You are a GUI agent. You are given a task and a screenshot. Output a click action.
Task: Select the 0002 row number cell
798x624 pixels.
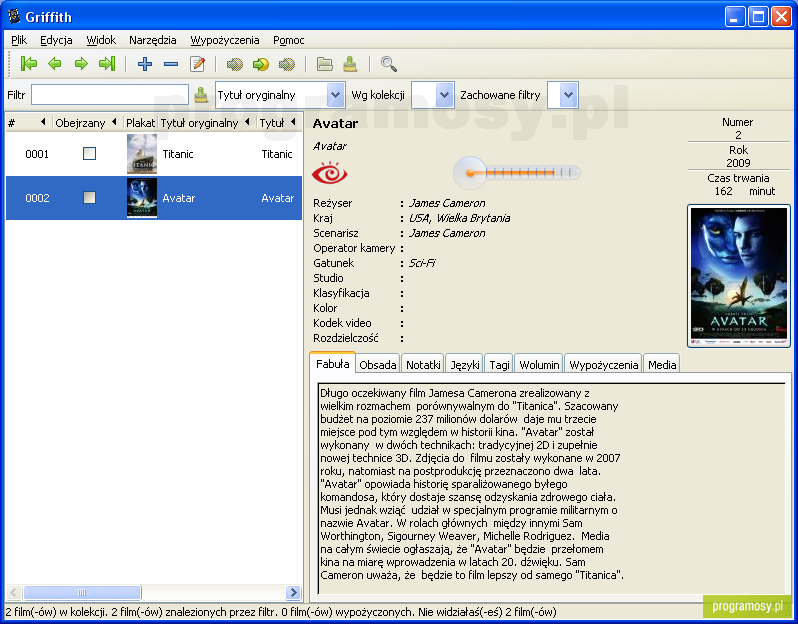(x=37, y=198)
